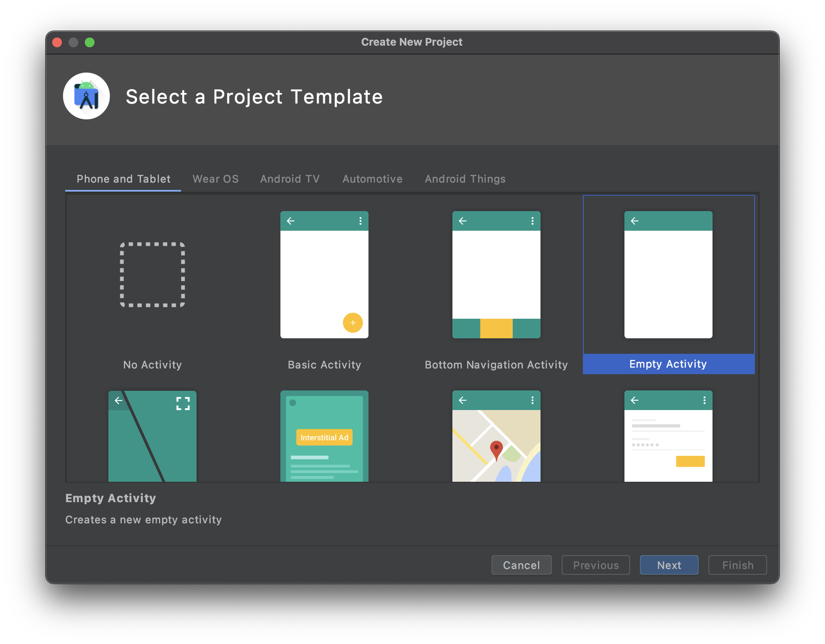Click the floating action button in Basic Activity preview
The width and height of the screenshot is (825, 644).
pos(352,322)
